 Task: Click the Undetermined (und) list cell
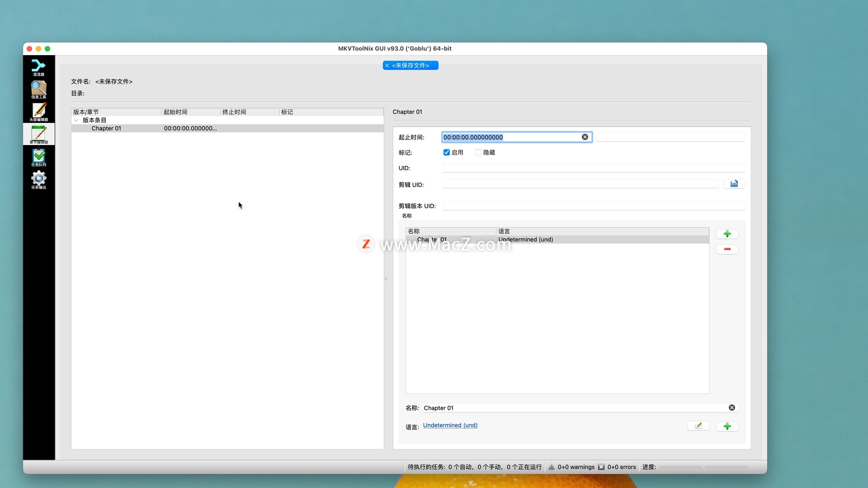click(x=525, y=239)
